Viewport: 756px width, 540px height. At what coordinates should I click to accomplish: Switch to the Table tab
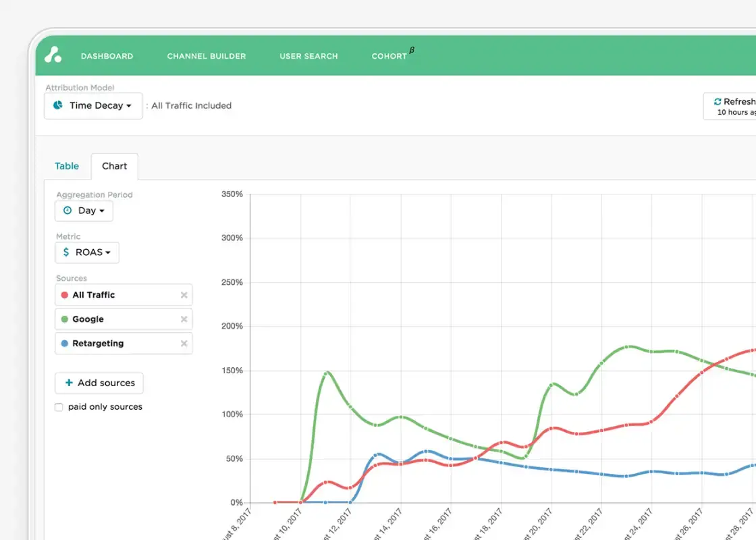[x=67, y=165]
